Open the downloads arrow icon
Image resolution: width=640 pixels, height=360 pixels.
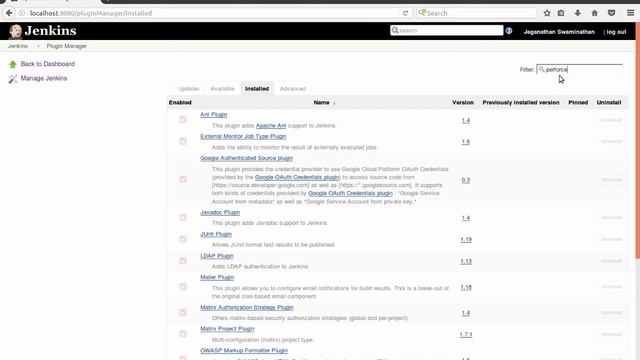coord(578,13)
